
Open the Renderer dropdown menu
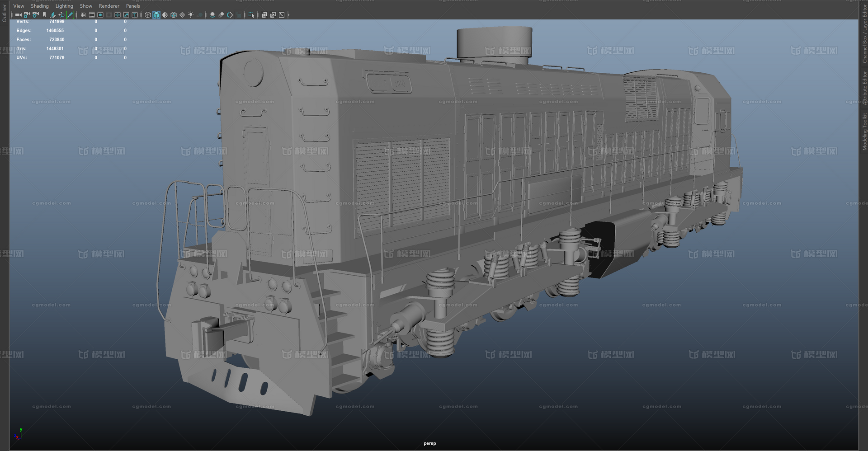point(109,6)
